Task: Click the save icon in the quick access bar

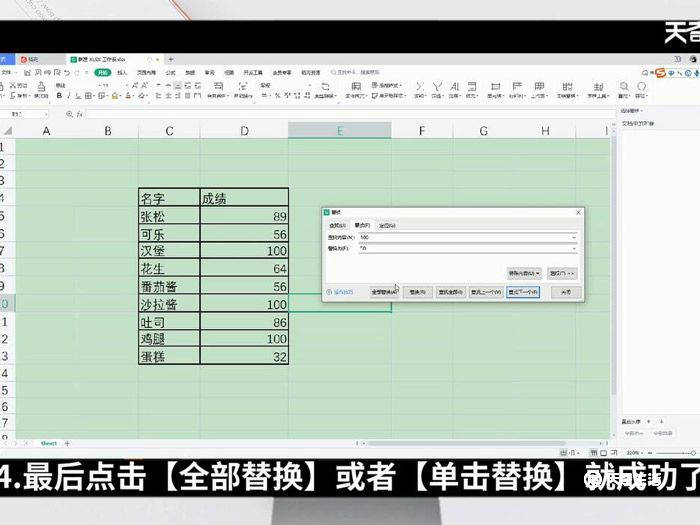Action: (27, 72)
